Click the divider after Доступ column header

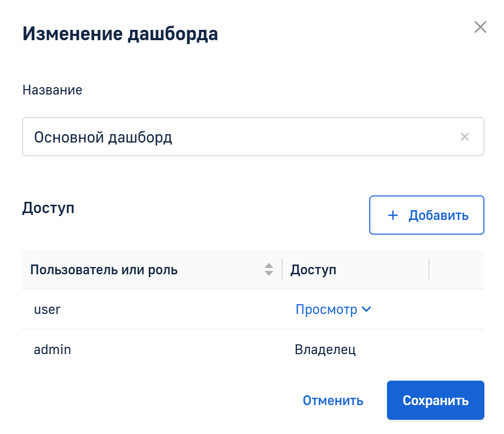429,270
